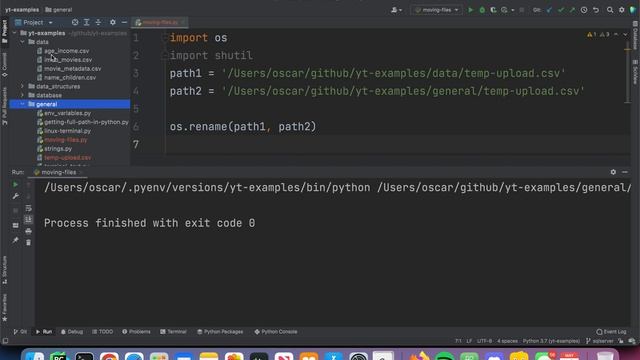Click the profiler run icon in the top toolbar
Screen dimensions: 640x360
click(504, 10)
